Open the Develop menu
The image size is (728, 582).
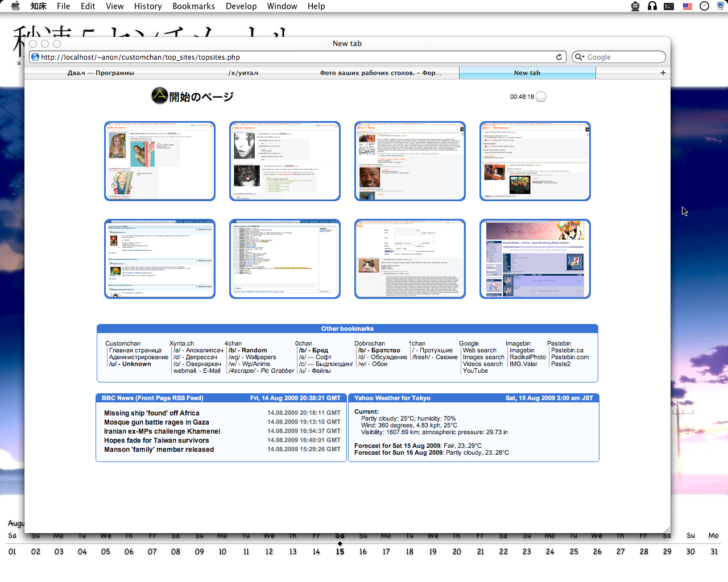coord(241,6)
